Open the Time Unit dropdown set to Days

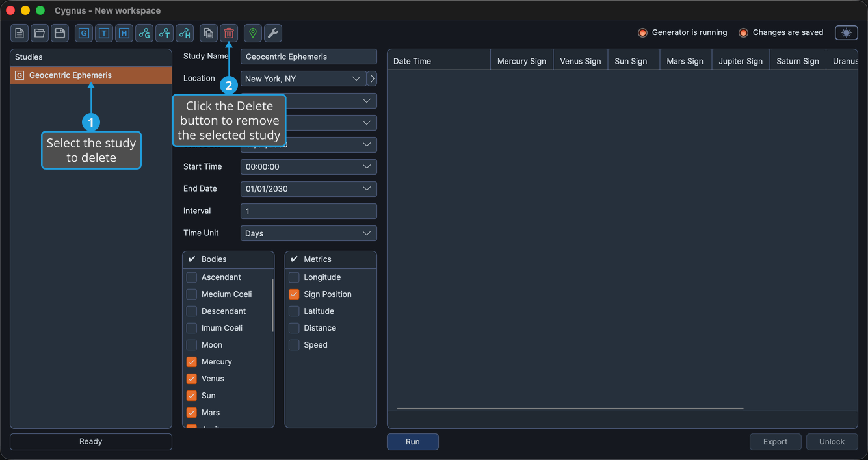[x=309, y=233]
